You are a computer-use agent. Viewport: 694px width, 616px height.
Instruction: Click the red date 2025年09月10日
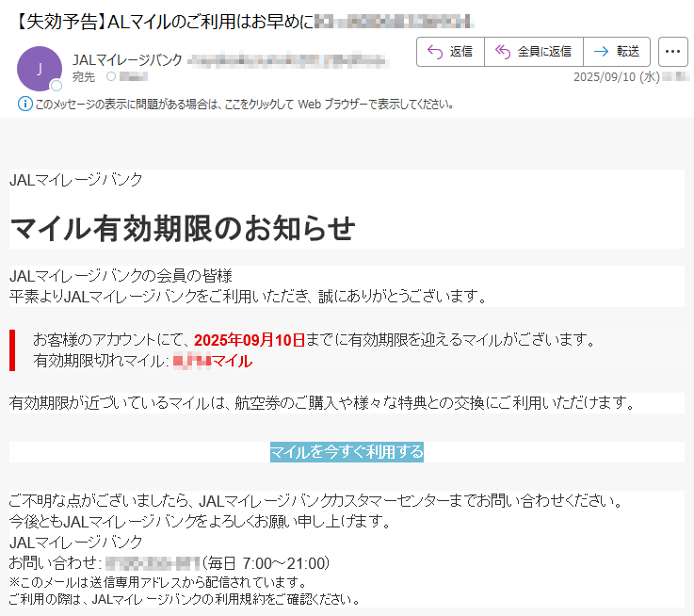click(x=250, y=340)
